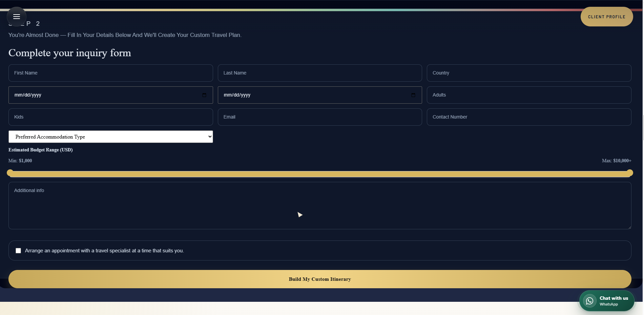644x315 pixels.
Task: Open the hamburger menu icon
Action: click(17, 17)
